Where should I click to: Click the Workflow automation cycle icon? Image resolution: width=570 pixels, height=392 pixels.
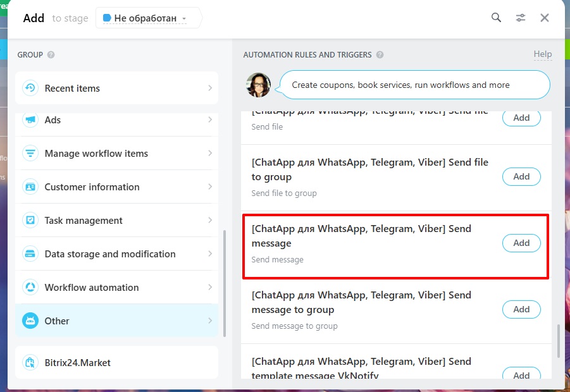click(30, 288)
